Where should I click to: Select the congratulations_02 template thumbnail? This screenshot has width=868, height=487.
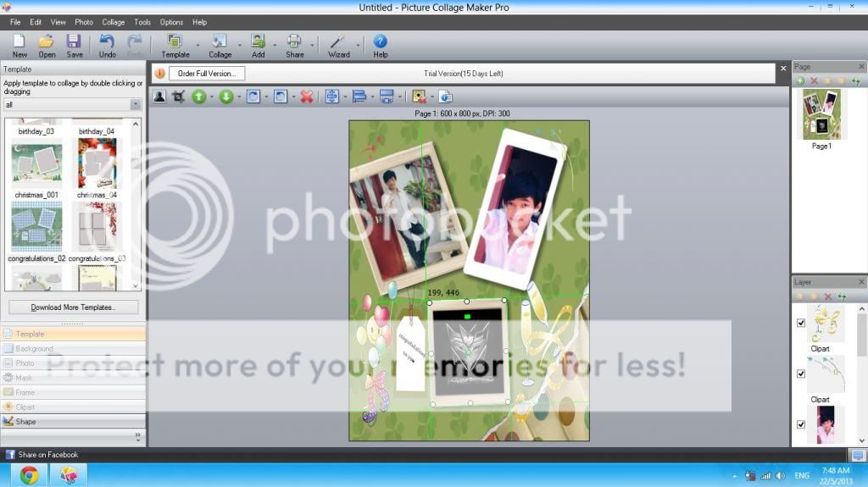pos(36,228)
